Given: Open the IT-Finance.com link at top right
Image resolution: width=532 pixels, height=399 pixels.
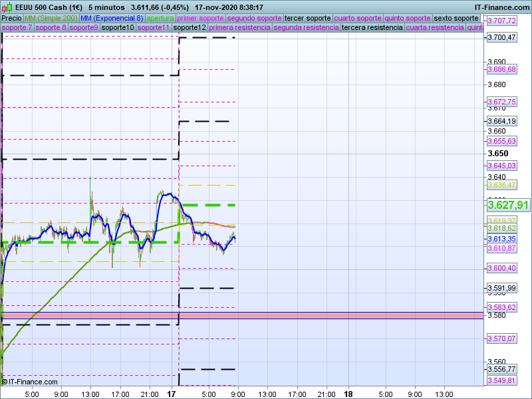Looking at the screenshot, I should (501, 7).
